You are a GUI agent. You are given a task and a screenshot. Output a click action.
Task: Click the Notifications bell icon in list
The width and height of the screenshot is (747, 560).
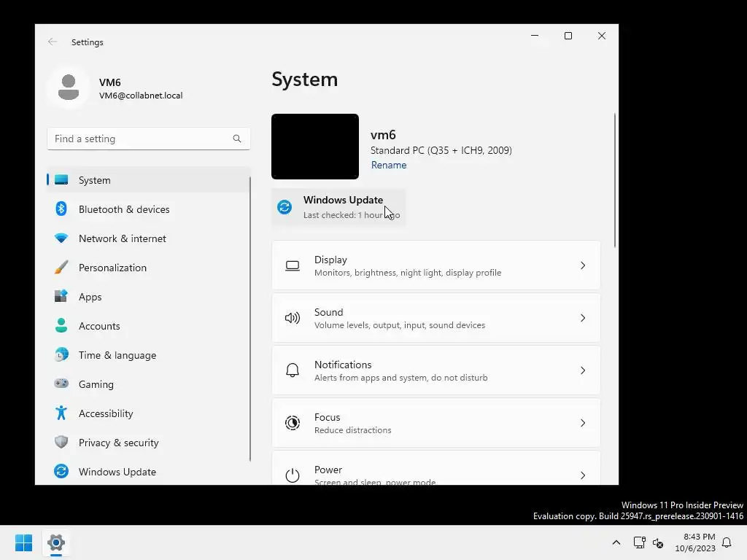(x=293, y=370)
